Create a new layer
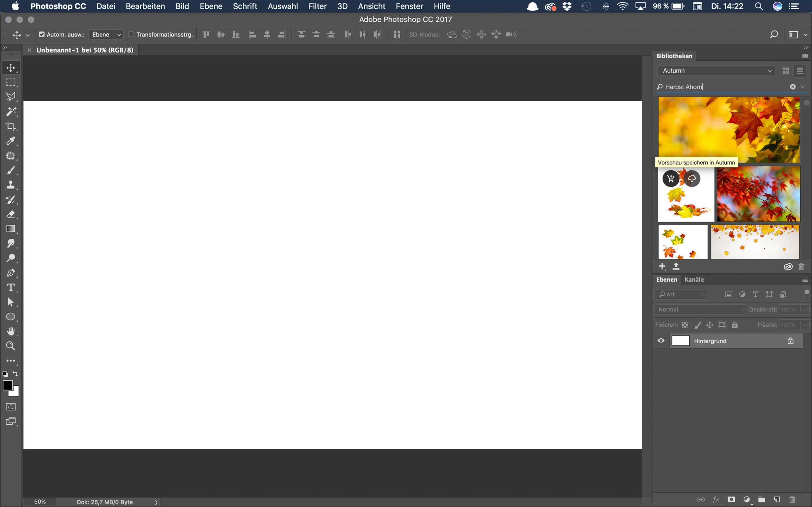812x507 pixels. coord(777,499)
